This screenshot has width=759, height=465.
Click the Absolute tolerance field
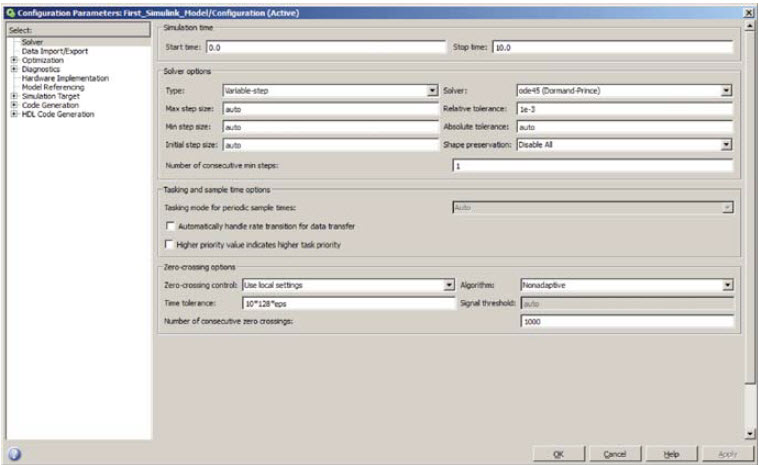click(x=624, y=127)
